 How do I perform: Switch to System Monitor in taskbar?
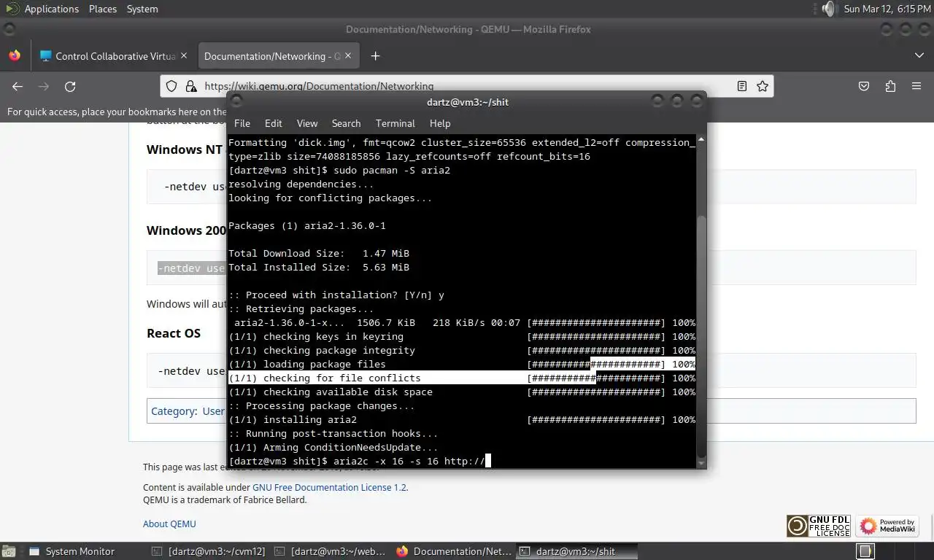(72, 551)
